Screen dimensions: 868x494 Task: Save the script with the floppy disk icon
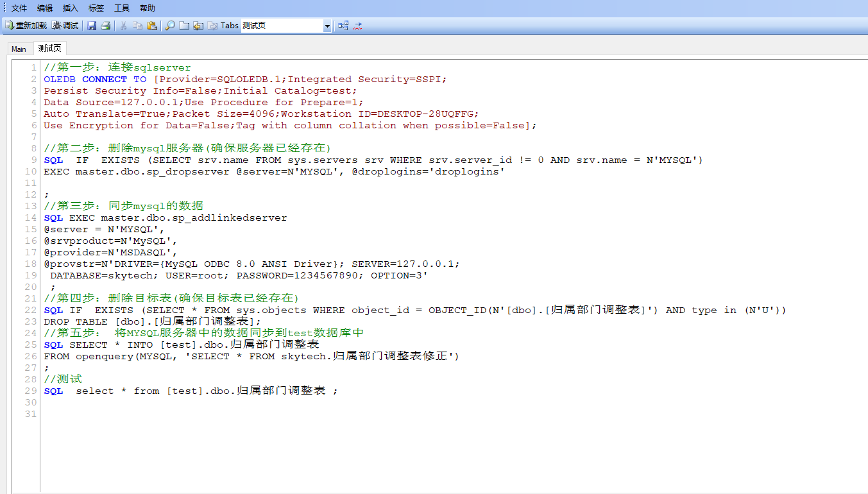(x=92, y=26)
